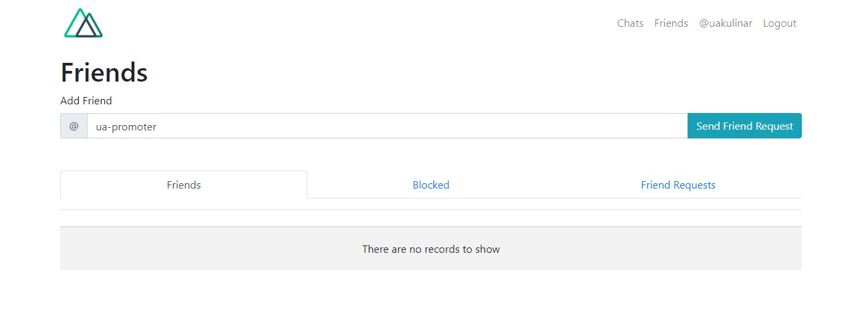Click the 'There are no records to show' message

pyautogui.click(x=431, y=249)
